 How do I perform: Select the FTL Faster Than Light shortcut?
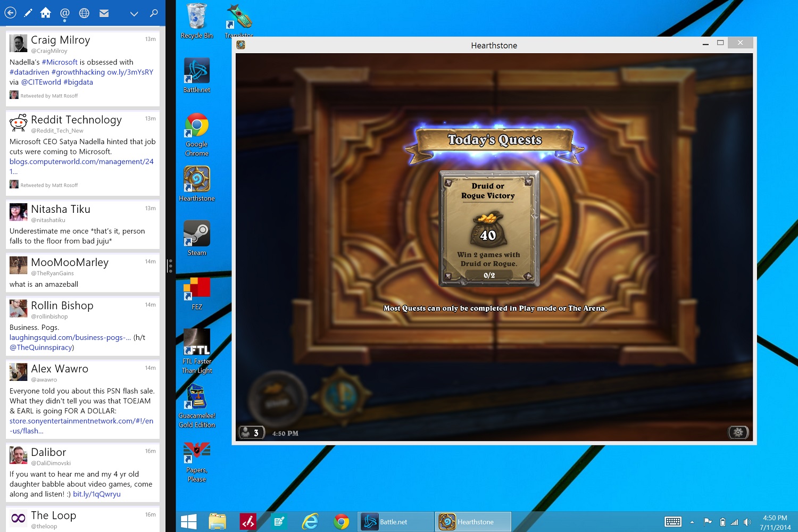(197, 351)
